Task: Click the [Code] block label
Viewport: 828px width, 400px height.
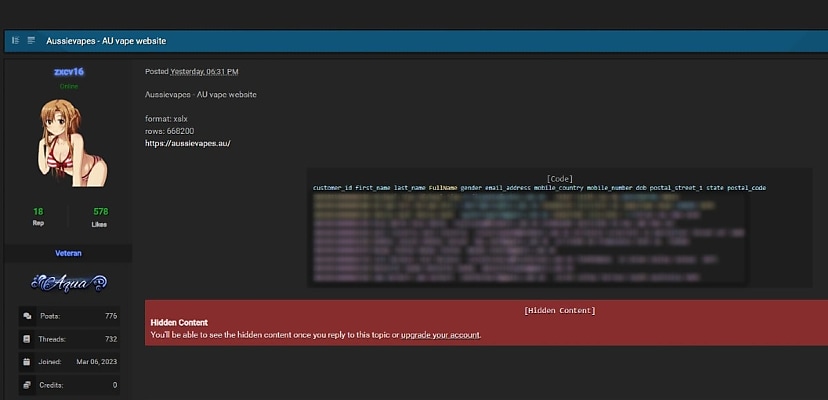Action: point(560,179)
